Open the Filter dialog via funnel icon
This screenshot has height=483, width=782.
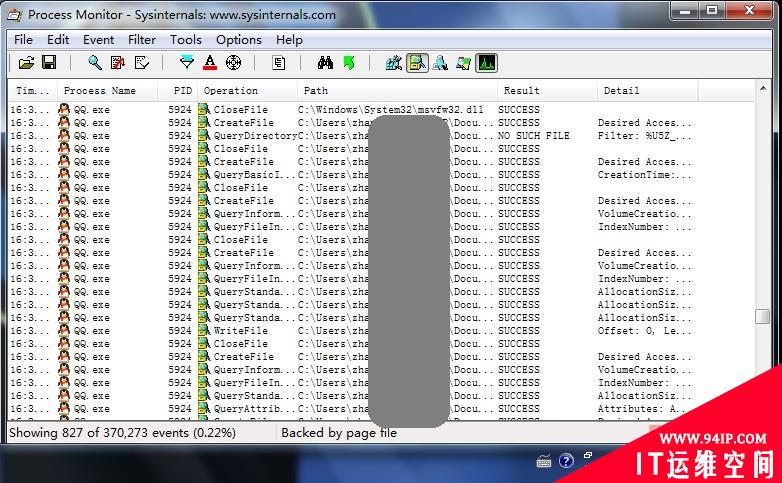coord(187,63)
